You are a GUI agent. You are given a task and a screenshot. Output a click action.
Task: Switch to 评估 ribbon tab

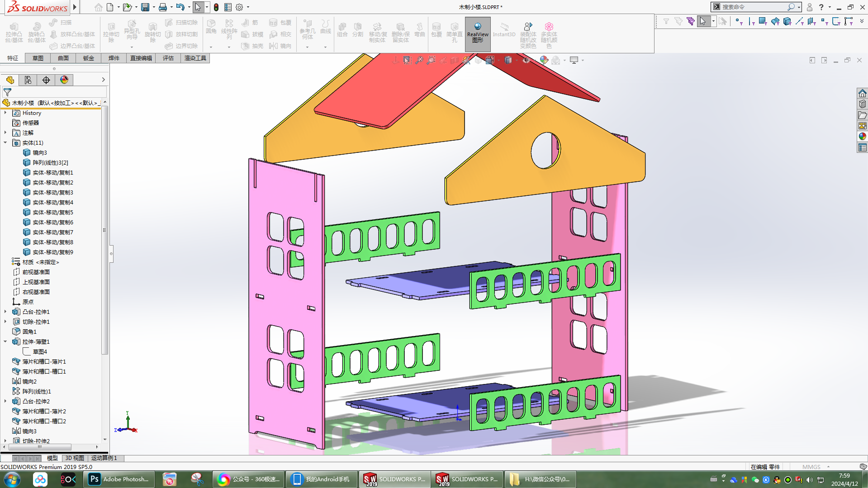tap(168, 58)
